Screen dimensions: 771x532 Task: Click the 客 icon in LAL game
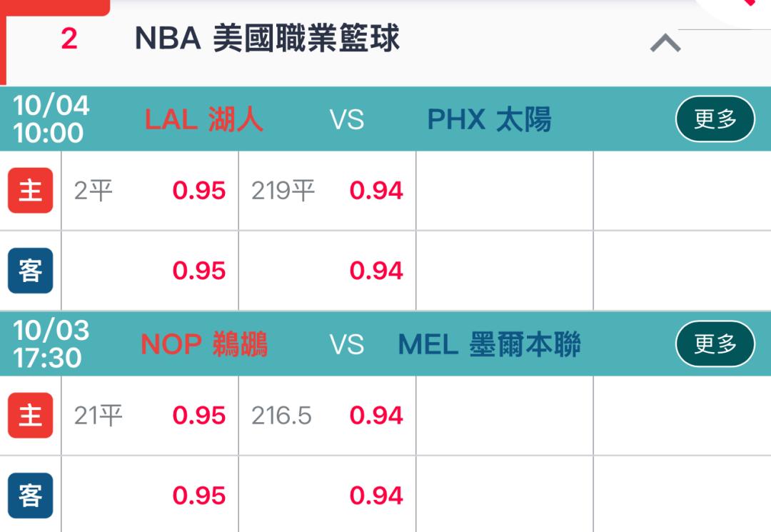click(x=30, y=271)
